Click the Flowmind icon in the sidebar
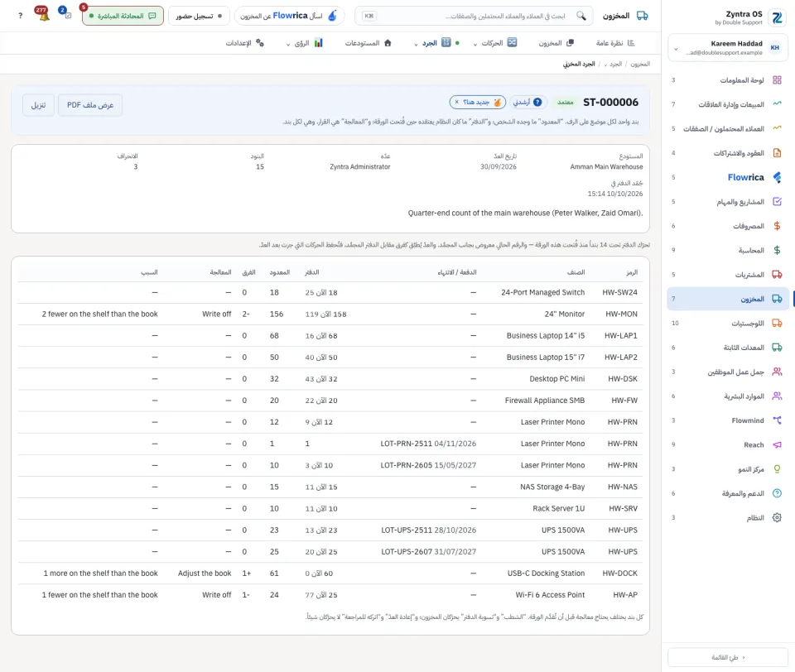The height and width of the screenshot is (672, 795). click(777, 420)
